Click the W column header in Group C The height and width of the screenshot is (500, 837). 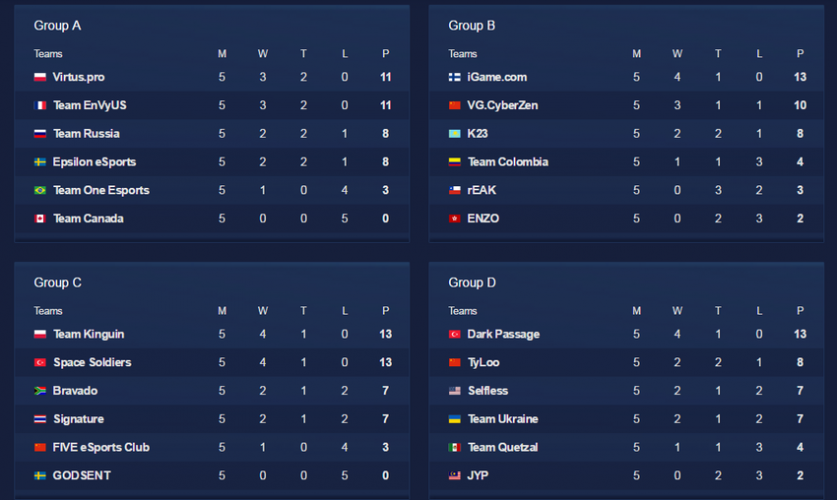coord(263,311)
